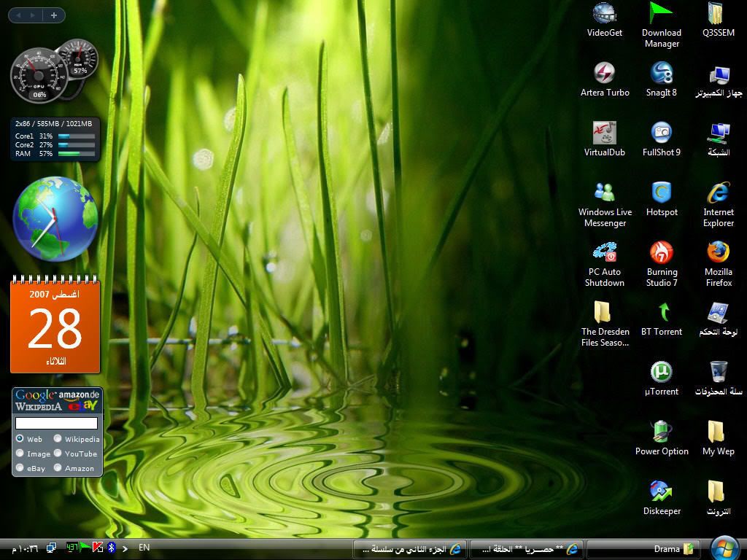Open the EN language bar selector
Viewport: 747px width, 560px height.
click(144, 548)
